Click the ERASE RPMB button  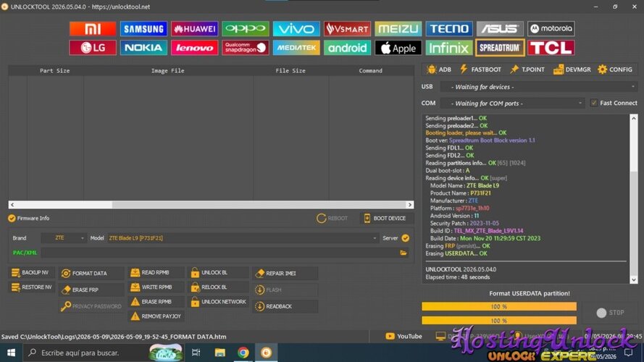[x=156, y=302]
